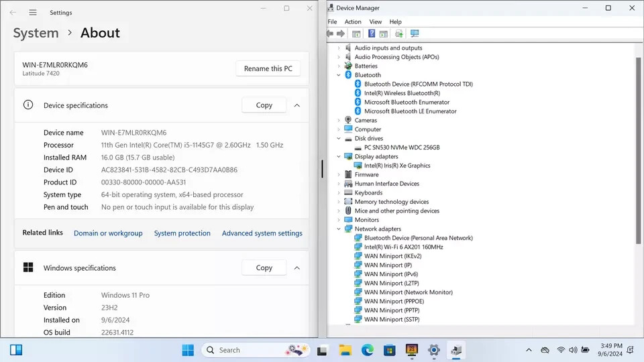Click Forward arrow in Device Manager toolbar
Screen dimensions: 644x362
tap(341, 34)
